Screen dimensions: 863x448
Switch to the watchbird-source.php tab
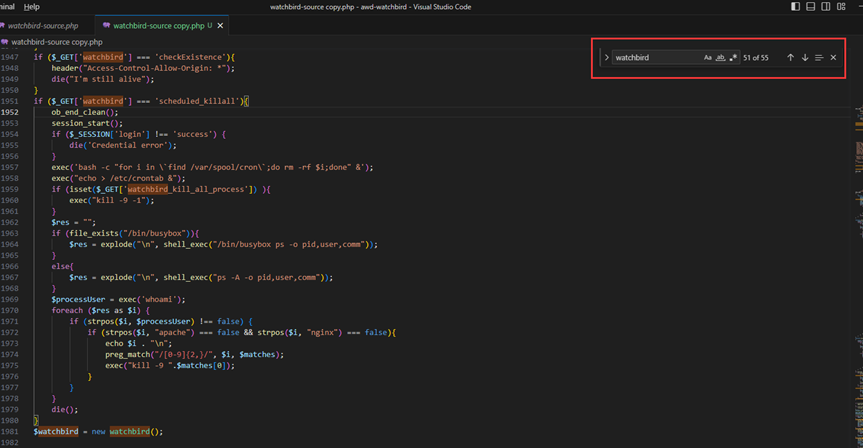coord(42,25)
